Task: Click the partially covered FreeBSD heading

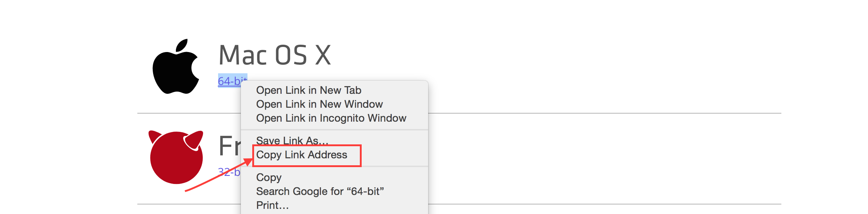Action: tap(230, 145)
